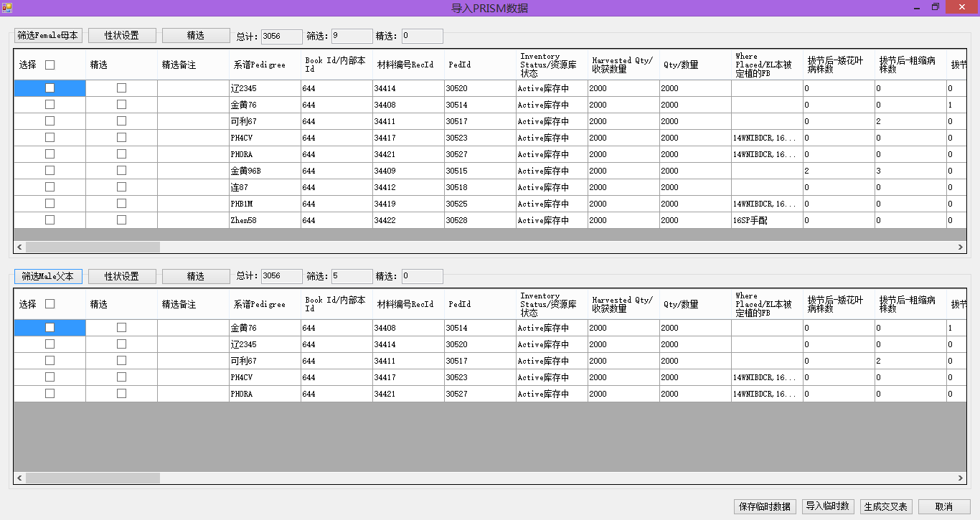Viewport: 980px width, 520px height.
Task: Click the male table's Qty/数量 column header
Action: [695, 304]
